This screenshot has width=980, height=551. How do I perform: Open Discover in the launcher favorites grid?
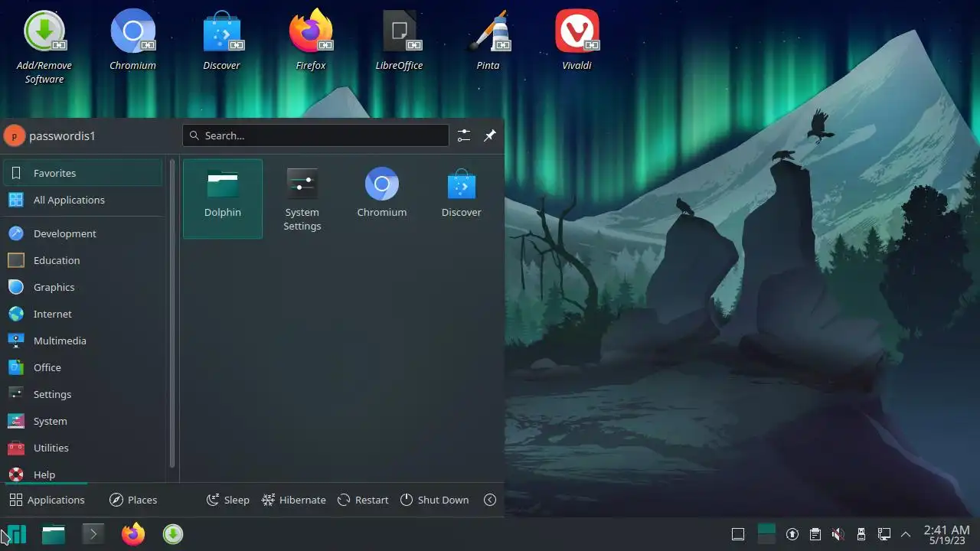[462, 198]
